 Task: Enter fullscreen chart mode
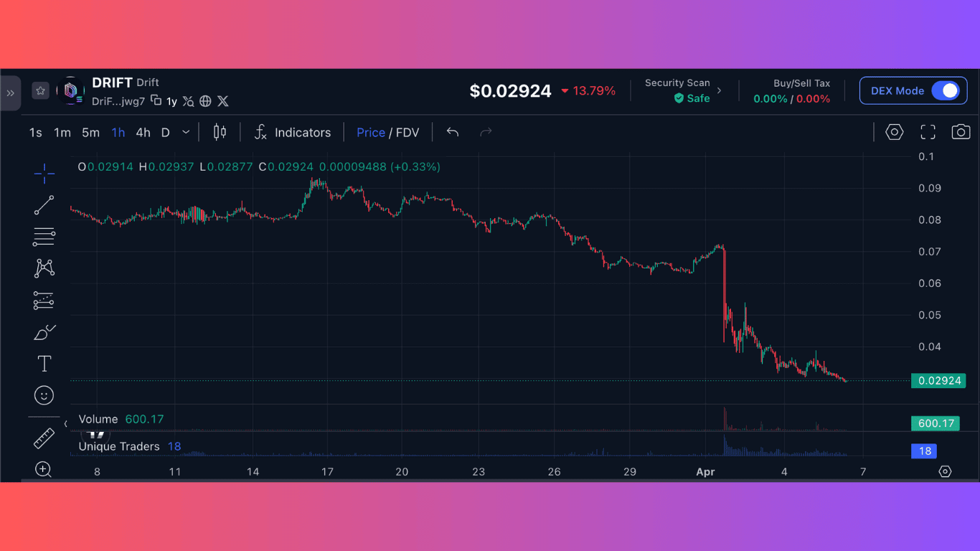[927, 132]
